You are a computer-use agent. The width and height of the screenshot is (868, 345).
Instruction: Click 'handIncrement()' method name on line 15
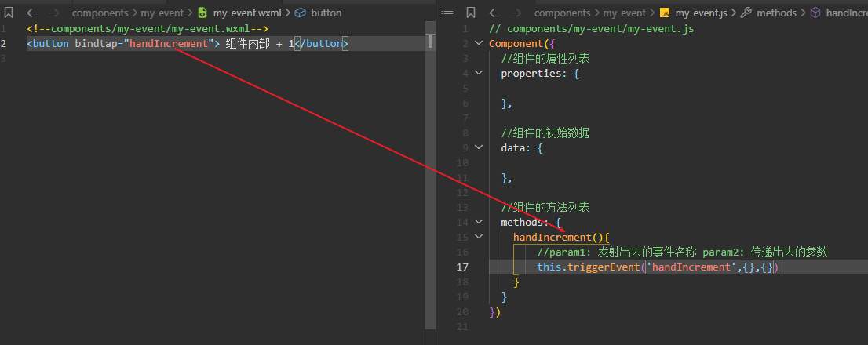pyautogui.click(x=558, y=237)
